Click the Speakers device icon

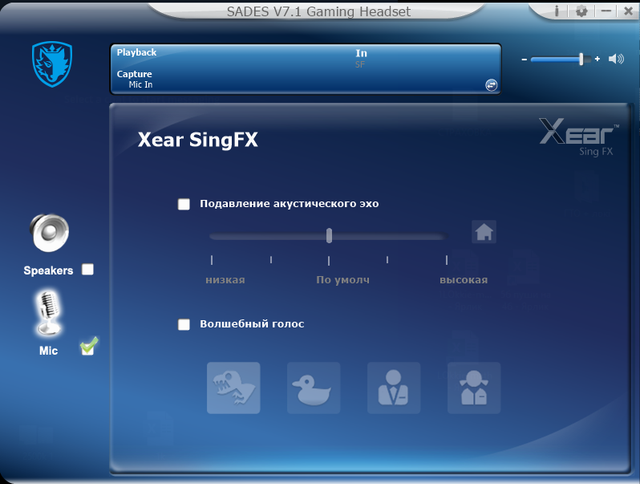[49, 233]
